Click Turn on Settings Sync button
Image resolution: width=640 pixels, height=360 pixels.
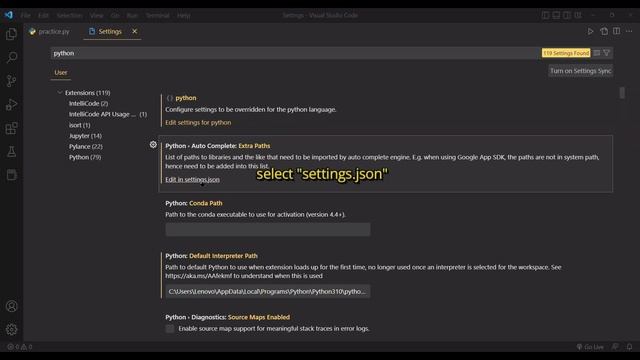click(x=580, y=71)
